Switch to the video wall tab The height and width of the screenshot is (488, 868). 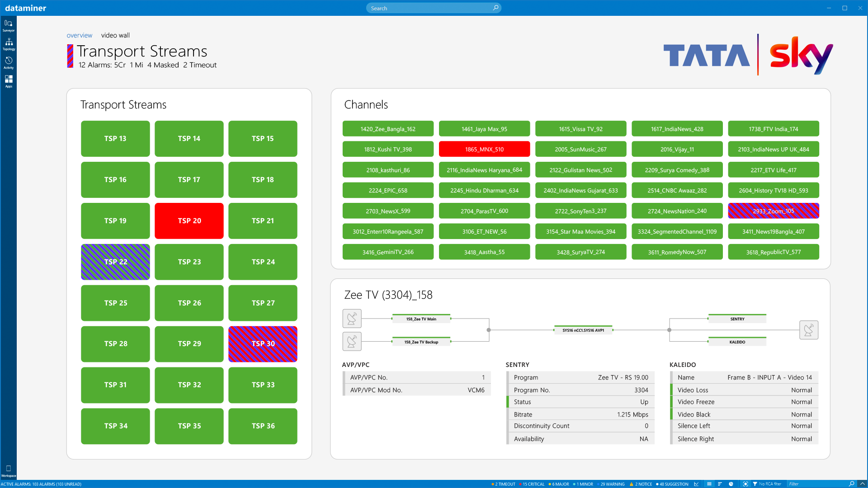pos(115,35)
